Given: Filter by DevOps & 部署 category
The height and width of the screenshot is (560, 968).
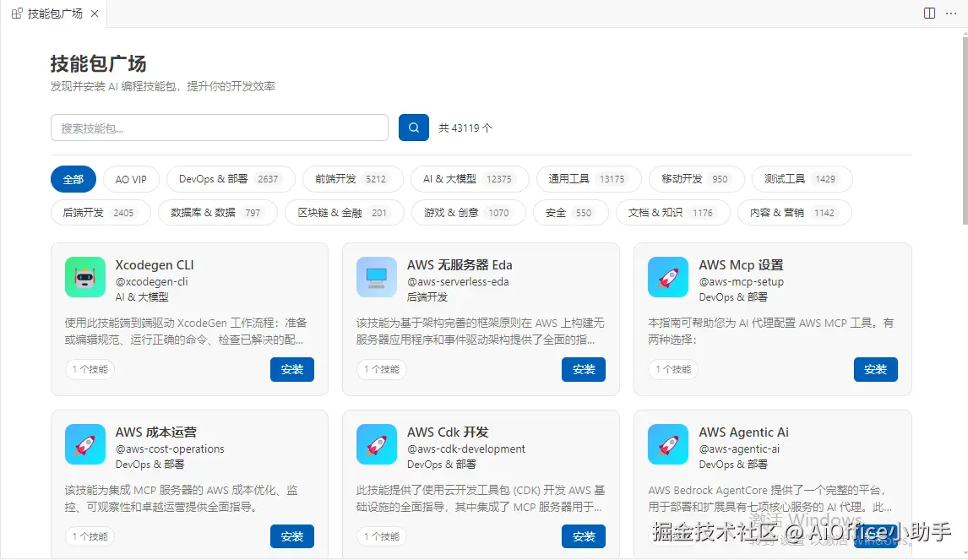Looking at the screenshot, I should pos(231,179).
